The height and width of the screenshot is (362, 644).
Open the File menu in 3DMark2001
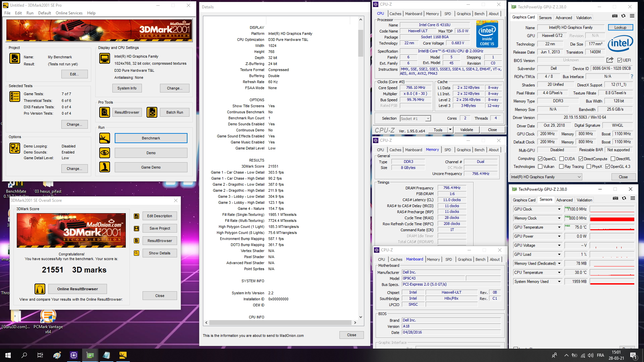7,13
